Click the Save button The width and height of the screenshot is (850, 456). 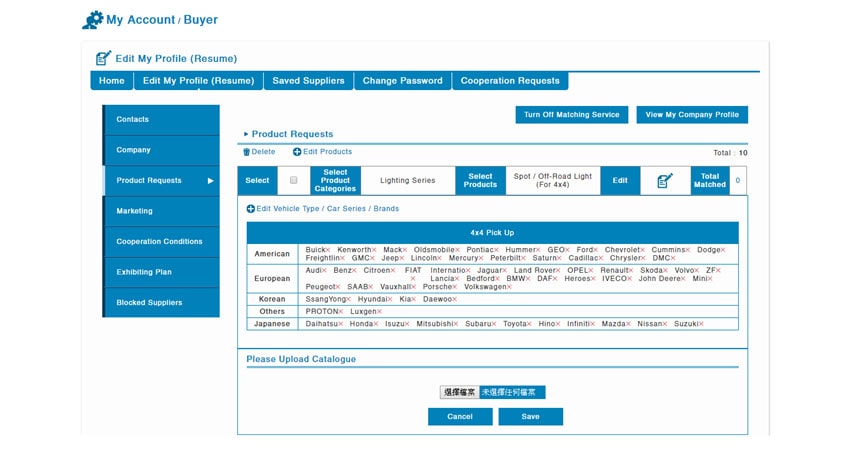[531, 417]
